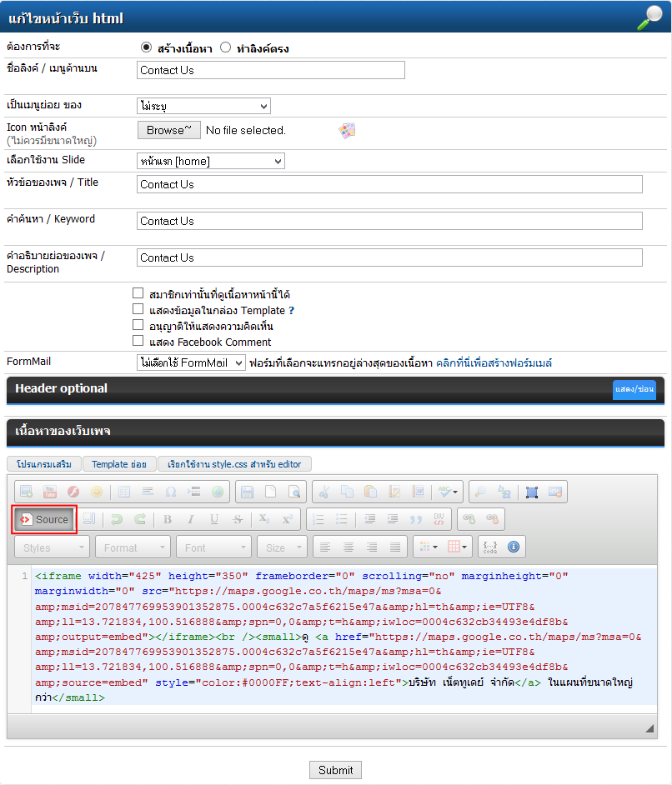Viewport: 672px width, 785px height.
Task: Click the Insert Link icon
Action: (469, 519)
